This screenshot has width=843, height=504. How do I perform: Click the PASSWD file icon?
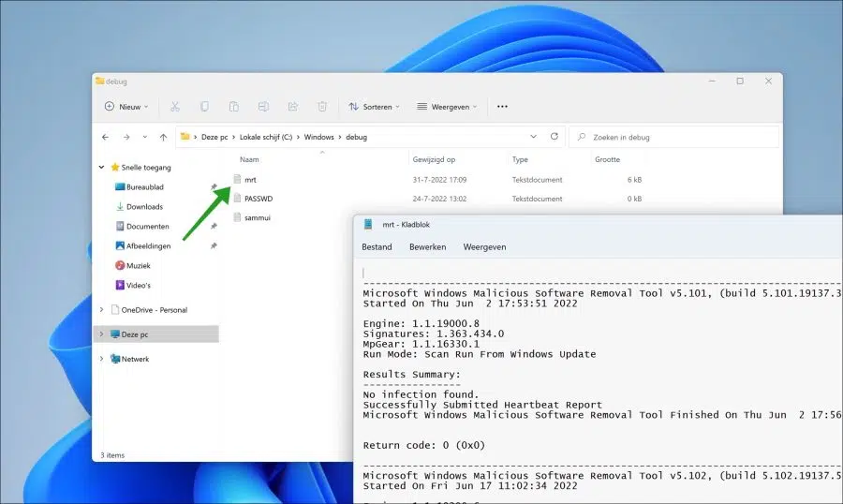(237, 198)
